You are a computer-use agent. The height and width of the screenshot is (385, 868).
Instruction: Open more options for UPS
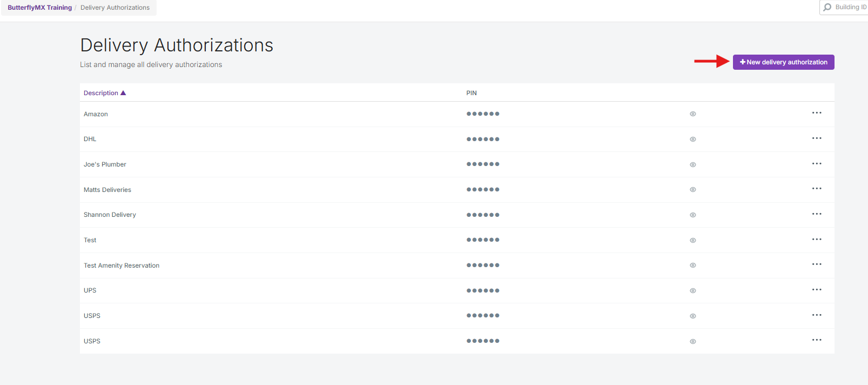point(816,290)
